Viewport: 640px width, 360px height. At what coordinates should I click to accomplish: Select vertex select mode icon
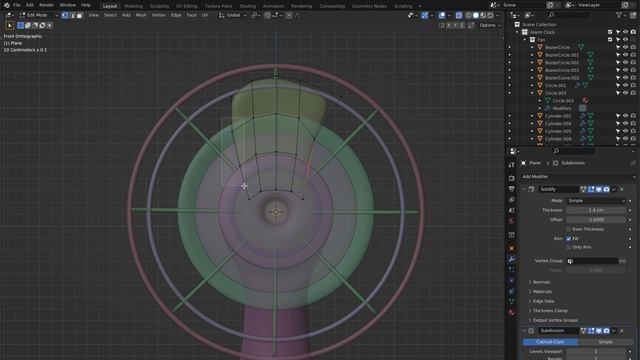64,15
